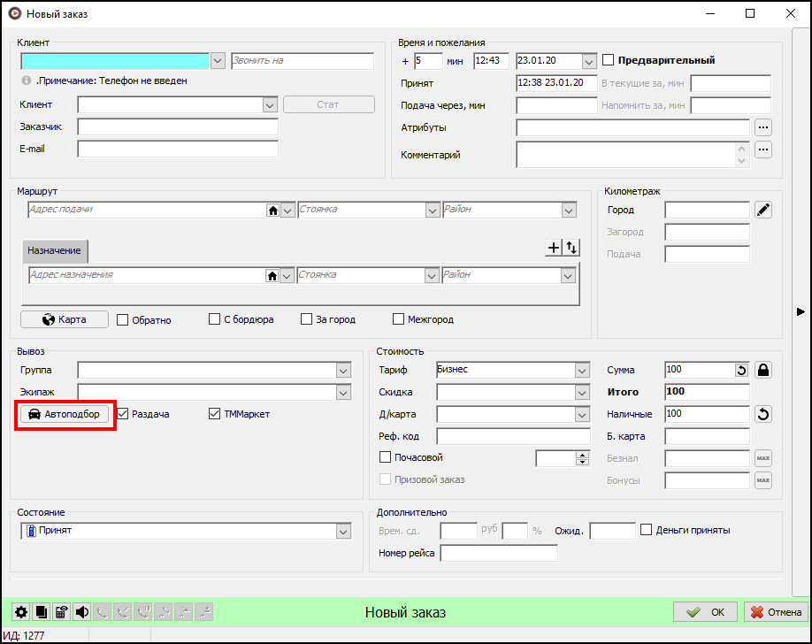The height and width of the screenshot is (644, 812).
Task: Expand the Группа dropdown
Action: tap(343, 370)
